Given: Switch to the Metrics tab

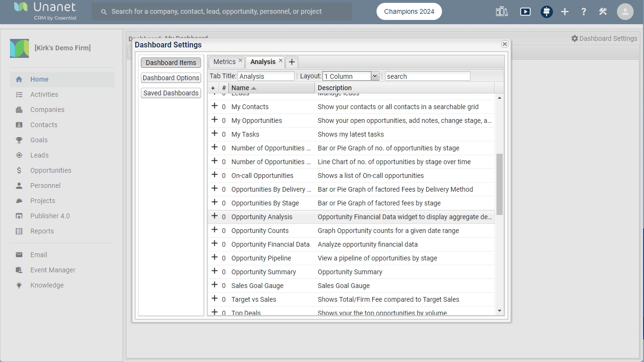Looking at the screenshot, I should click(224, 62).
